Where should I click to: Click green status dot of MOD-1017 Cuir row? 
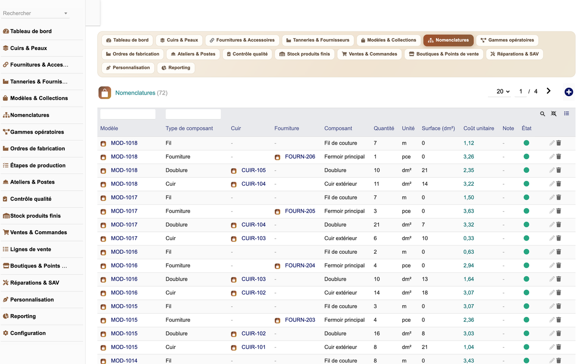526,238
